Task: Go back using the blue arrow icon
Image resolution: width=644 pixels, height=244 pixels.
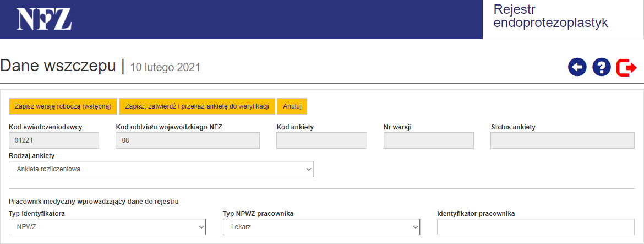Action: coord(577,68)
